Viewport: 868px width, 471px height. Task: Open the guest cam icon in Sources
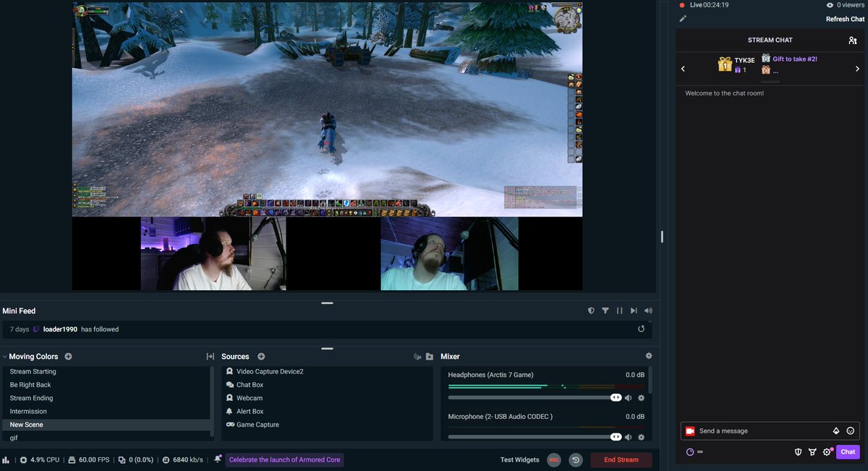coord(417,357)
